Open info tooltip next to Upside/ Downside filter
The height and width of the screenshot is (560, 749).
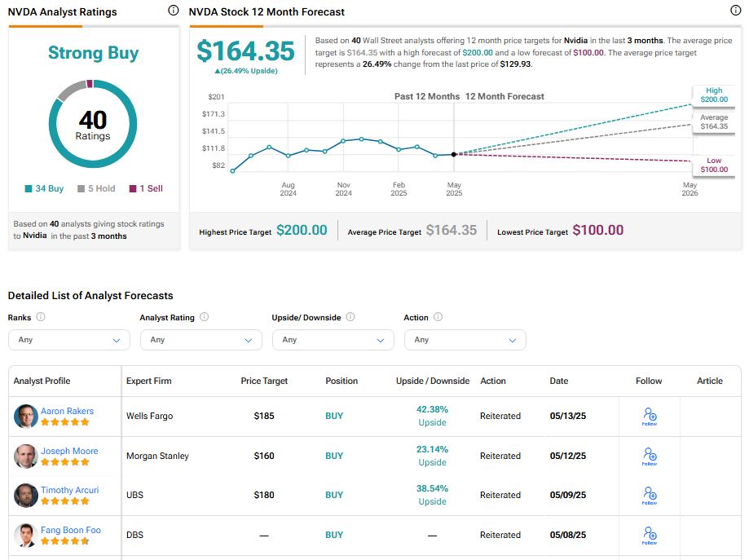click(x=350, y=317)
